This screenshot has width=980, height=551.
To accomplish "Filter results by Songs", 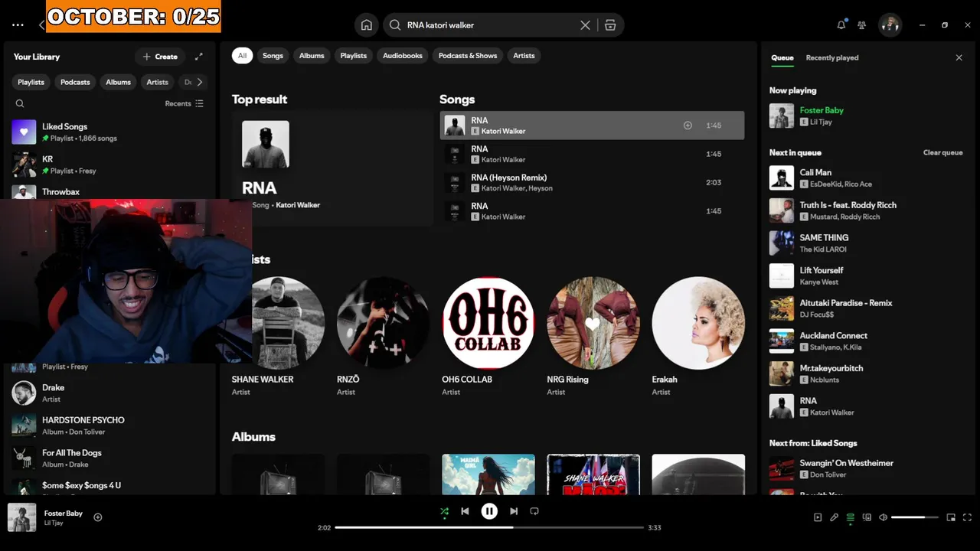I will 273,56.
